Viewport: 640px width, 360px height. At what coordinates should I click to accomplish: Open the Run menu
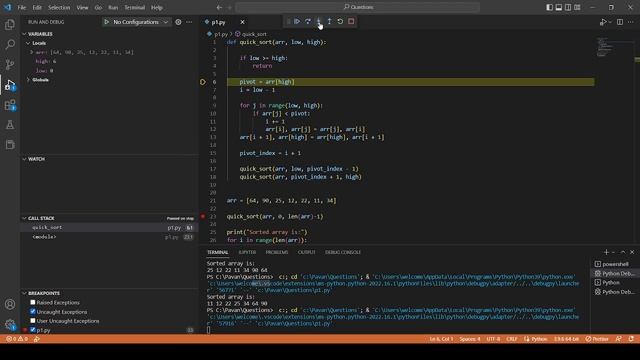113,7
